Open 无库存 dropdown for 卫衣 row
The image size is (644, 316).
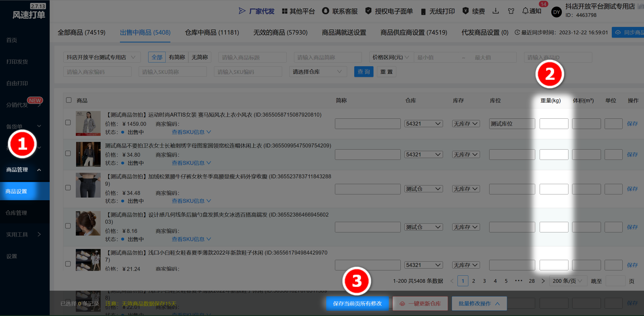[466, 155]
